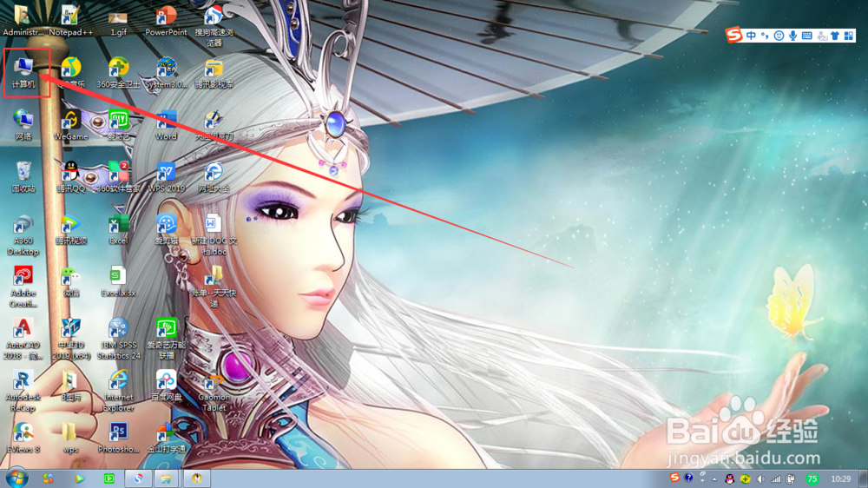Launch 腾讯QQ from the desktop

click(x=70, y=176)
